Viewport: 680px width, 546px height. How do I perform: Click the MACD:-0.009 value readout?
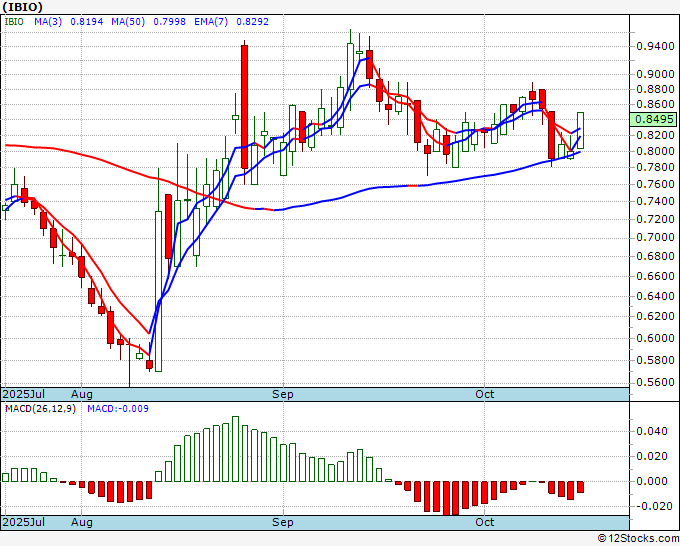[x=118, y=409]
